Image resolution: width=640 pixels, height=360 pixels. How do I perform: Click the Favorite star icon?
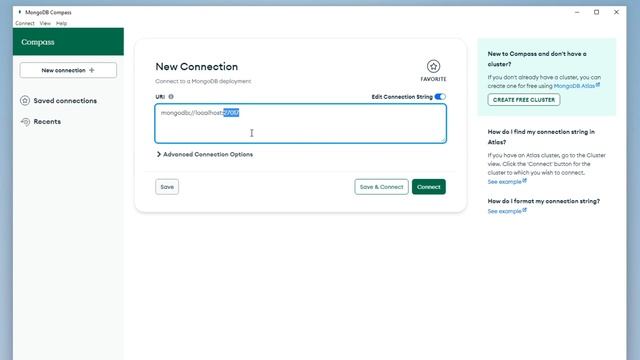433,66
